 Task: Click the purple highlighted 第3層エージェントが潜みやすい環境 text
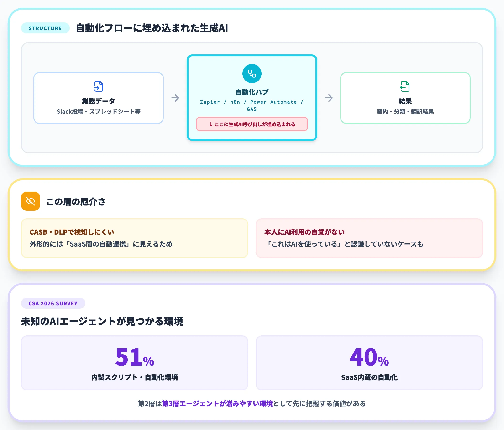[217, 403]
